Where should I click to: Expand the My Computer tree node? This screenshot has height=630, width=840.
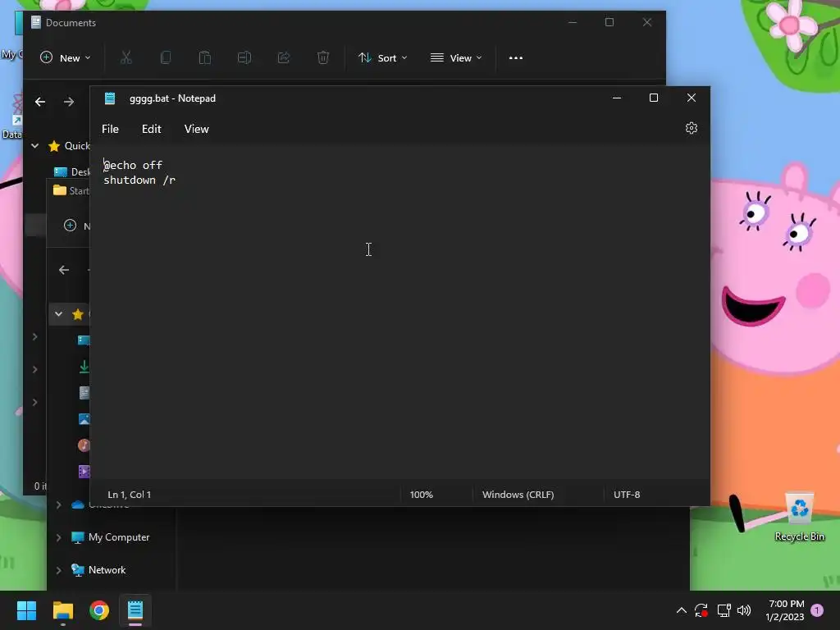58,537
